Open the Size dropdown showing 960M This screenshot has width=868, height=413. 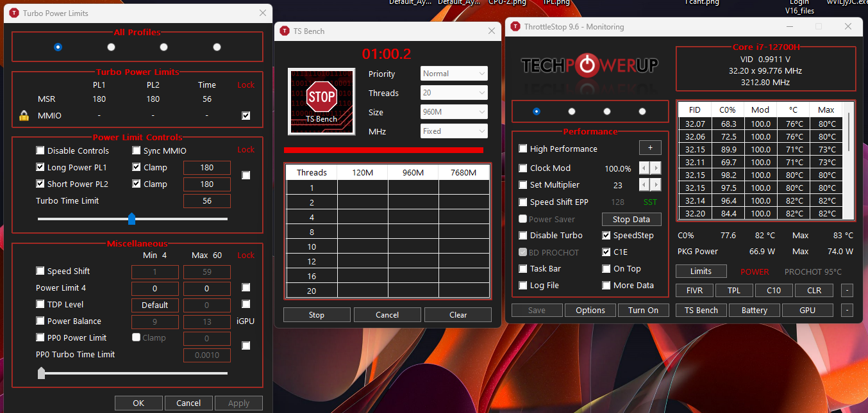point(454,112)
